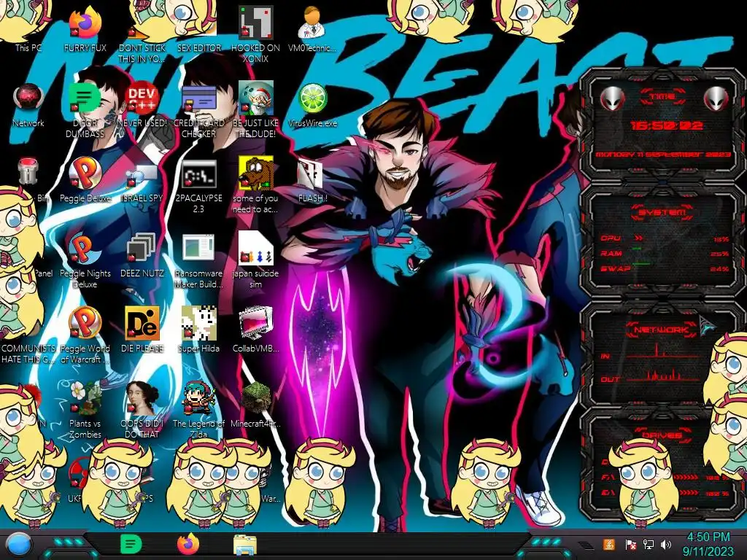Screen dimensions: 747x560
Task: Click left alien head in TIME widget
Action: 612,98
